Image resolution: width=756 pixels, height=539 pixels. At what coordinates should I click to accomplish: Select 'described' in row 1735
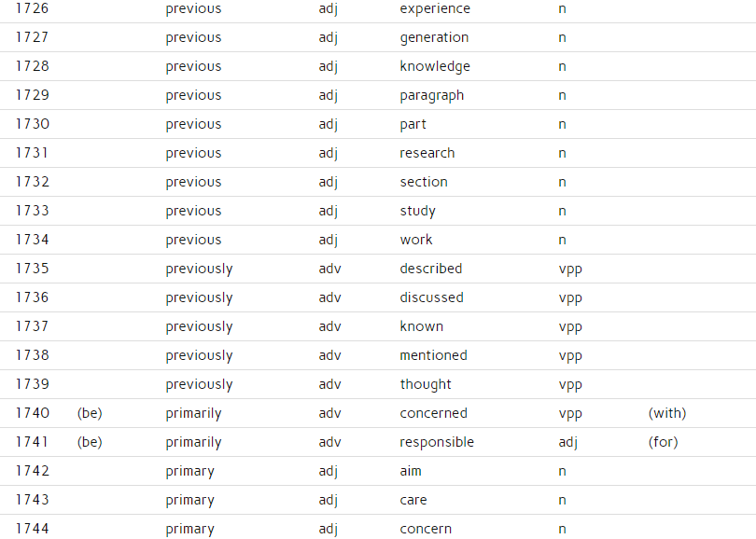(431, 269)
